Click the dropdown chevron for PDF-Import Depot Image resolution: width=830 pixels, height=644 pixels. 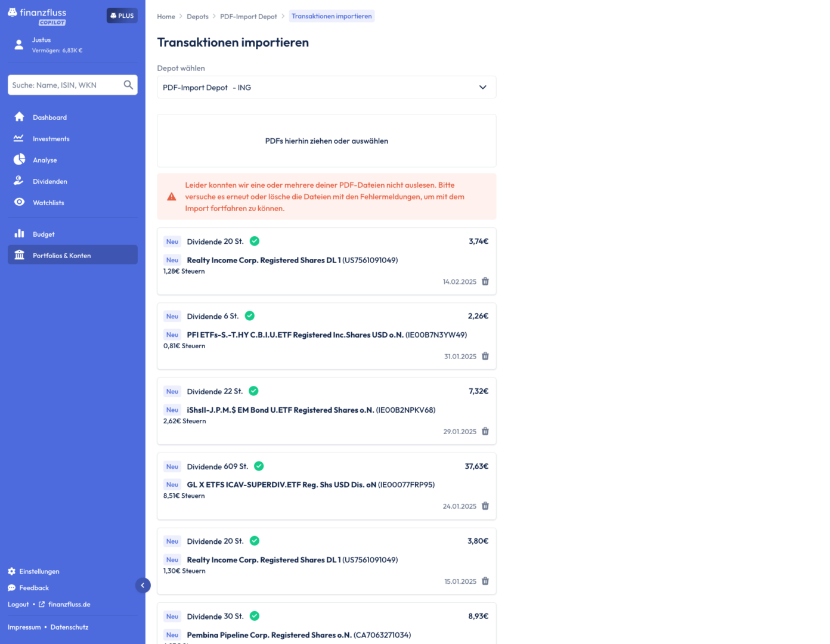482,87
